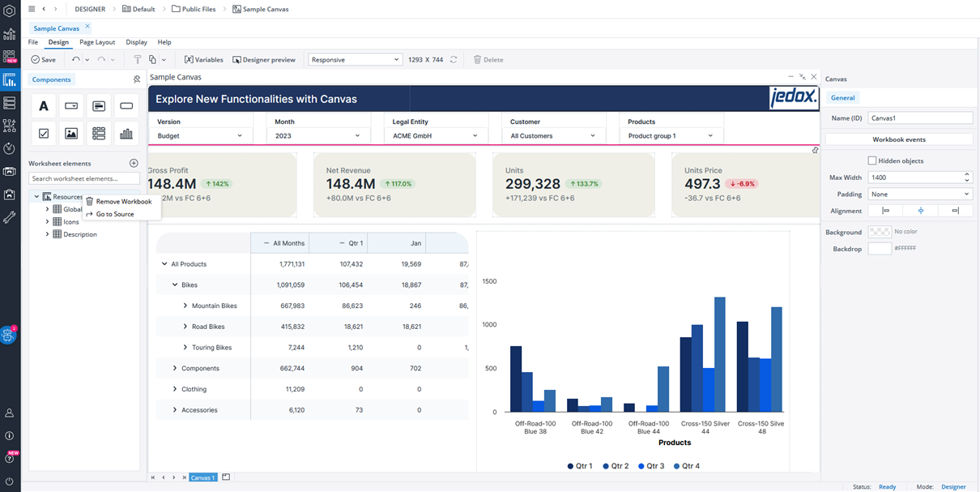The height and width of the screenshot is (492, 980).
Task: Unpin the Components panel
Action: pyautogui.click(x=137, y=79)
